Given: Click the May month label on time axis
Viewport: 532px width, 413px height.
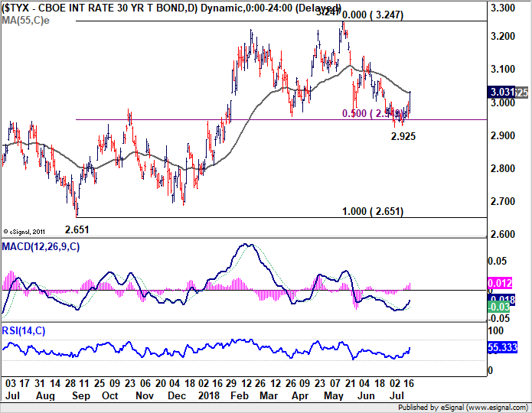Looking at the screenshot, I should coord(334,395).
